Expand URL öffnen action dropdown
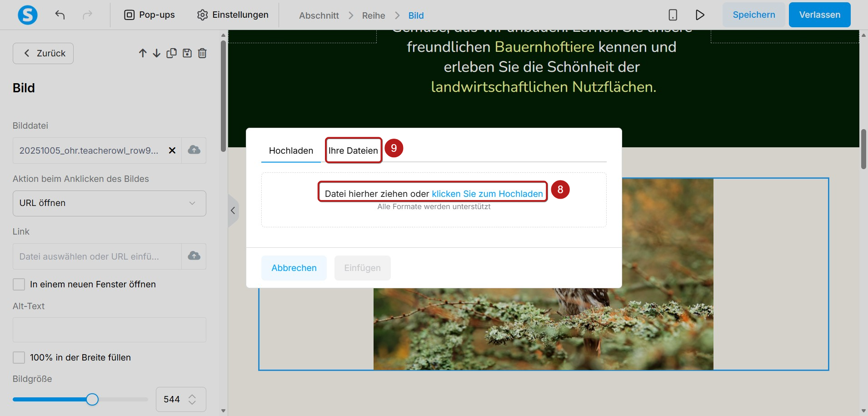 coord(110,203)
